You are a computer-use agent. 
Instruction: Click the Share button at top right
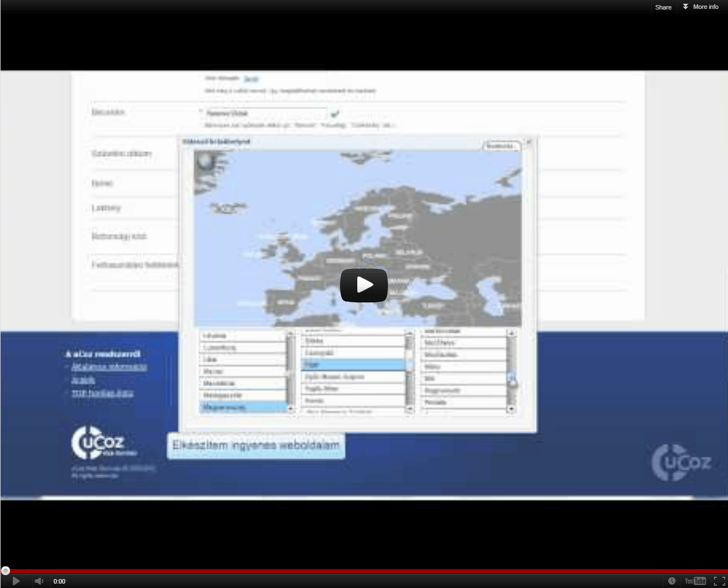[x=663, y=7]
